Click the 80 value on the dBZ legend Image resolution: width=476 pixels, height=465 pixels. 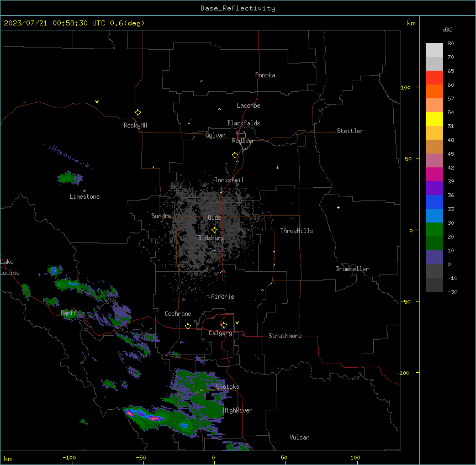tap(451, 44)
